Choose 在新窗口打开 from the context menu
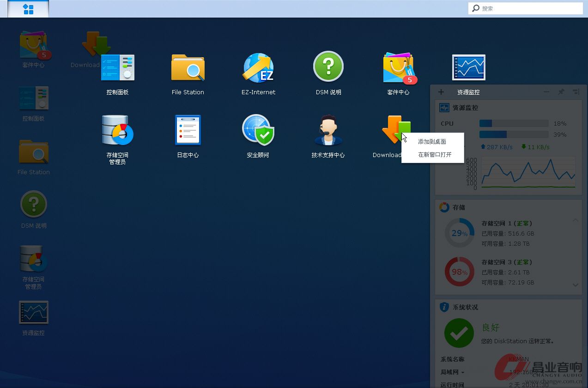 coord(432,154)
